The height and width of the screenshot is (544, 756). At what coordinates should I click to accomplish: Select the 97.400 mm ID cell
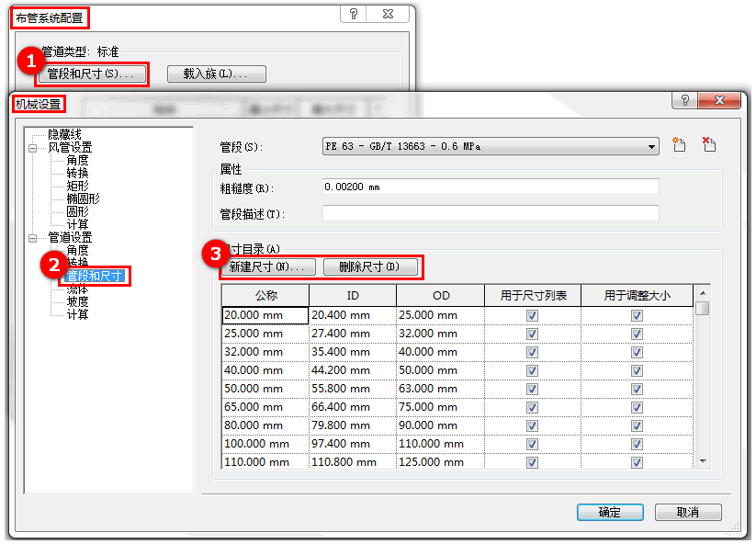[353, 444]
